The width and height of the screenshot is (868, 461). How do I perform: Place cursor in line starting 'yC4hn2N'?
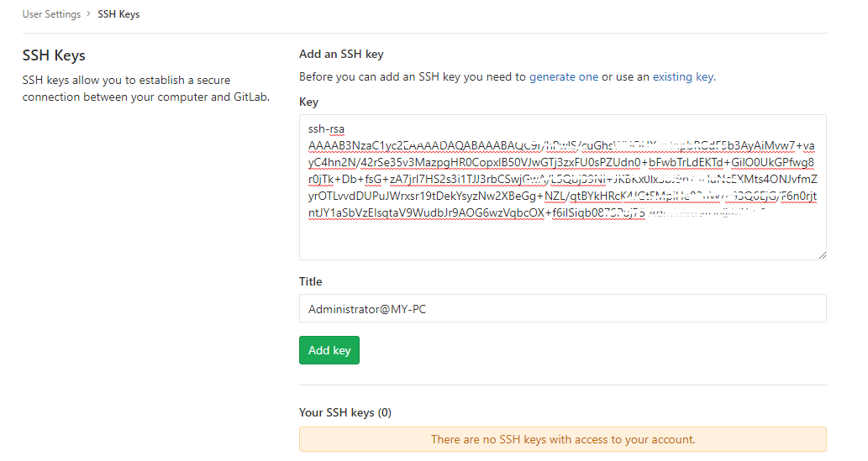[561, 163]
